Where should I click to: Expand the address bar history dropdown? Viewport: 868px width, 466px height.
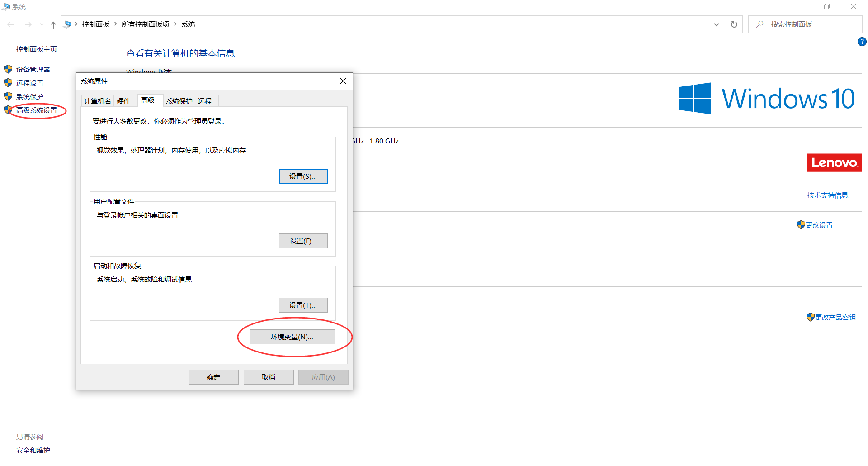[716, 24]
